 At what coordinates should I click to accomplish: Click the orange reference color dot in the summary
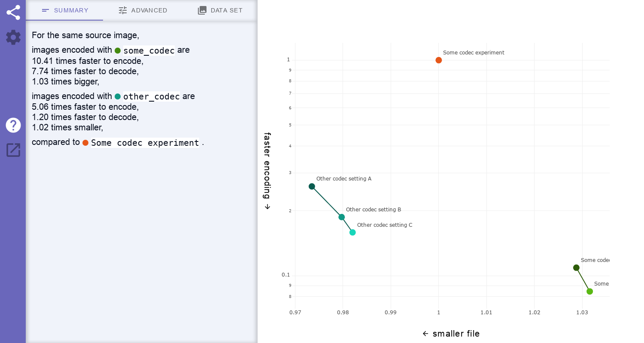[x=85, y=143]
